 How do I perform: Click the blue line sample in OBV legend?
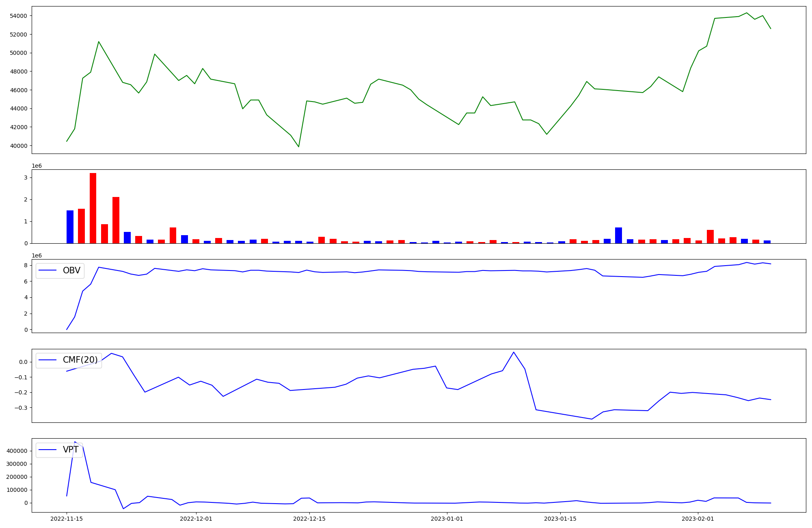coord(48,270)
